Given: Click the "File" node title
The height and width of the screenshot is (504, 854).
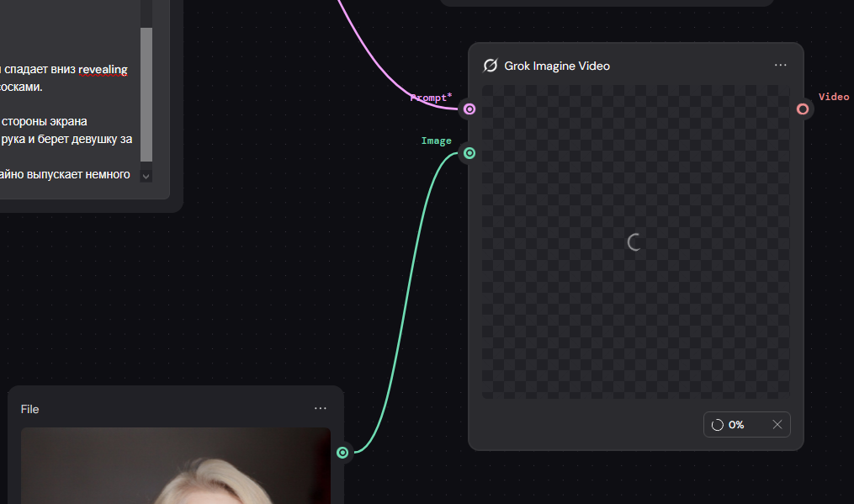Looking at the screenshot, I should point(29,409).
